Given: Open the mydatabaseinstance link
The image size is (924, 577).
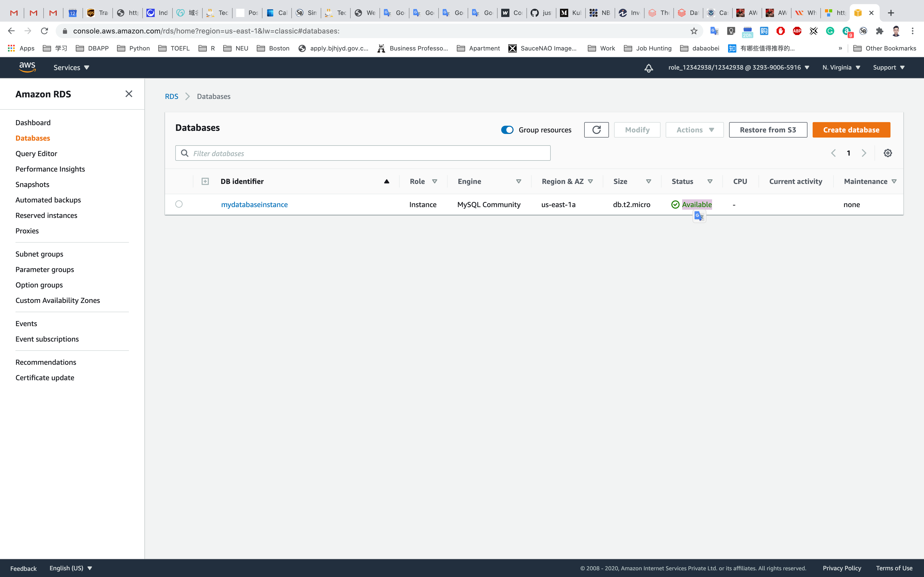Looking at the screenshot, I should pos(254,205).
